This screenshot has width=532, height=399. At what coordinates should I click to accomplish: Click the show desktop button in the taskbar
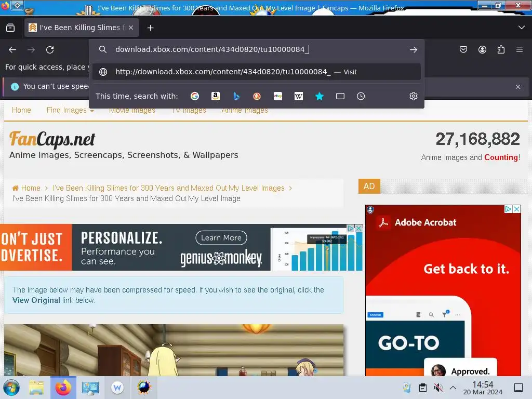point(518,388)
